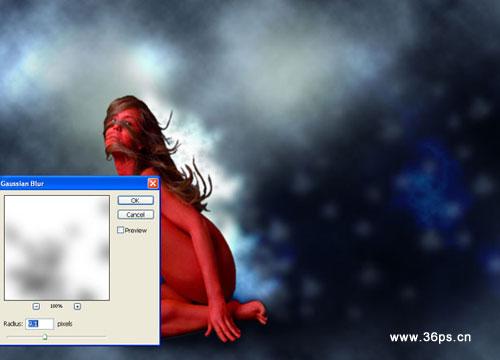Close the Gaussian Blur dialog

(x=153, y=183)
